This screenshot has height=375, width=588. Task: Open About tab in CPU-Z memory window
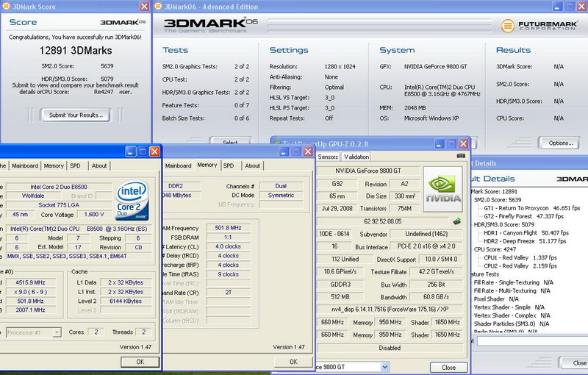252,165
